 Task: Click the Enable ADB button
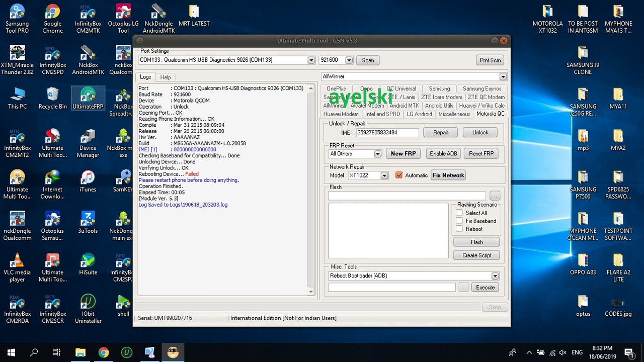click(x=444, y=154)
